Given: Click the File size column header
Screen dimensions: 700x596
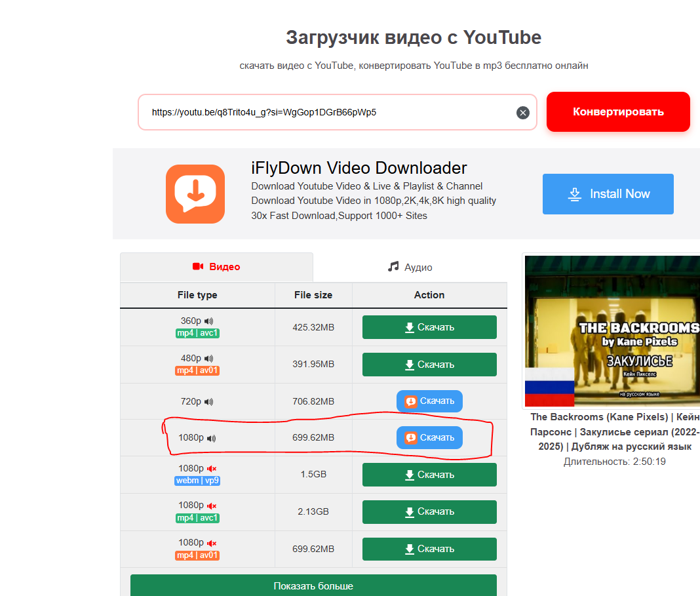Looking at the screenshot, I should pyautogui.click(x=313, y=295).
